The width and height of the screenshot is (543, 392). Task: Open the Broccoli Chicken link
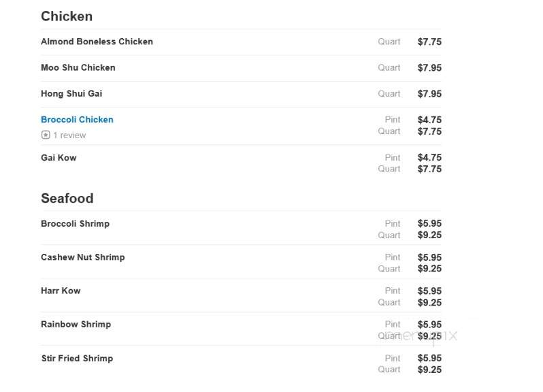point(77,120)
